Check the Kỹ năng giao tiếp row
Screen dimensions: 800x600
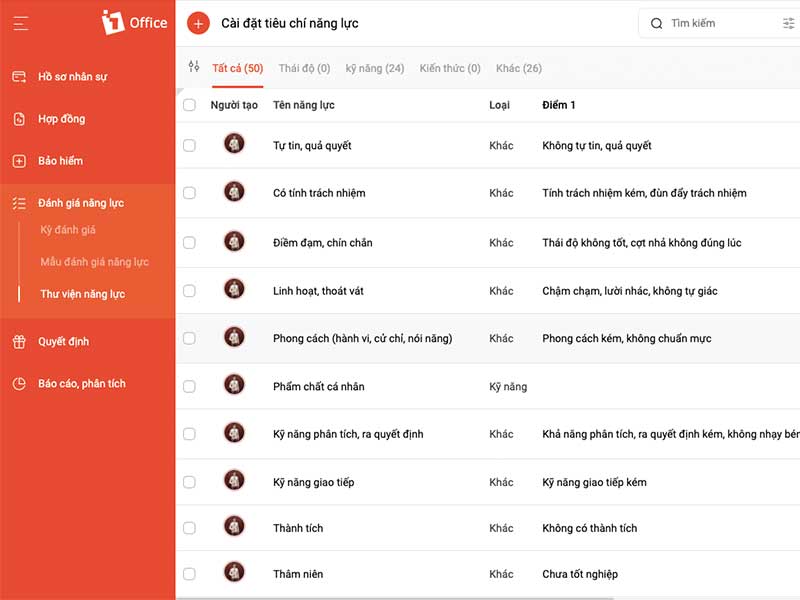189,483
